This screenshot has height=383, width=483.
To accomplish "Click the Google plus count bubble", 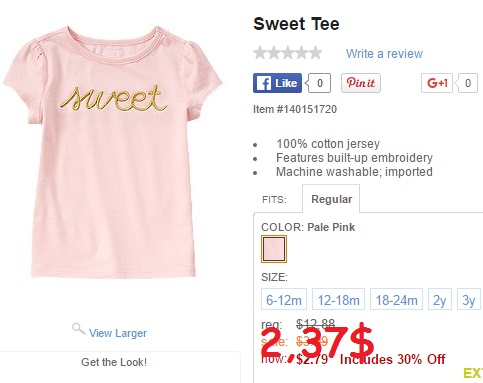I will 467,83.
